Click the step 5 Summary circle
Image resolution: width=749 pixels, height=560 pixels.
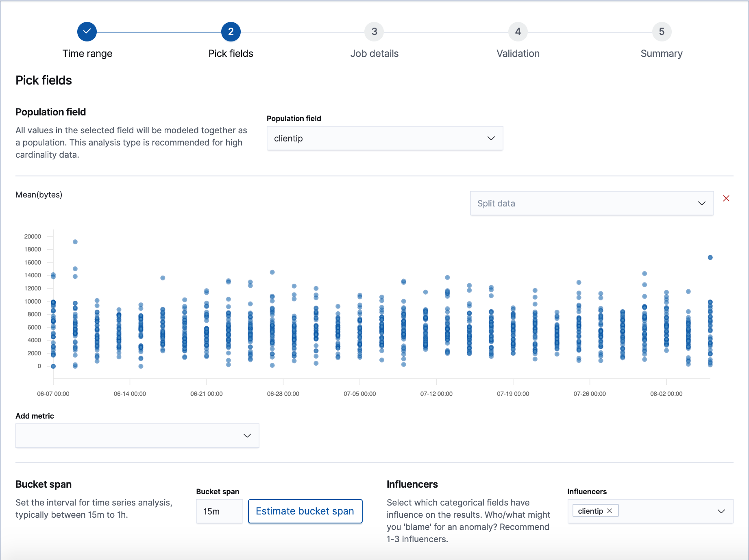(x=661, y=31)
